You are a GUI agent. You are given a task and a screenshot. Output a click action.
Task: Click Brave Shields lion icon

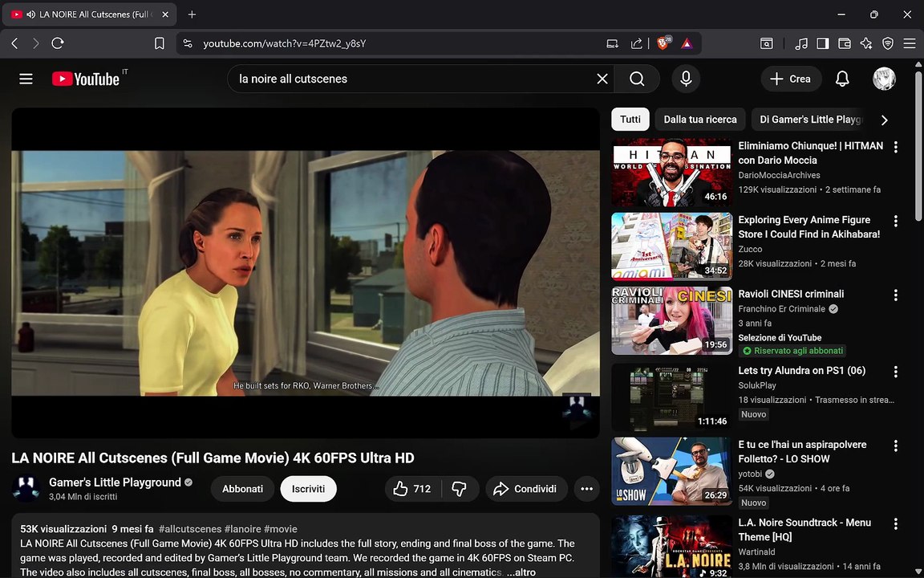pyautogui.click(x=663, y=43)
